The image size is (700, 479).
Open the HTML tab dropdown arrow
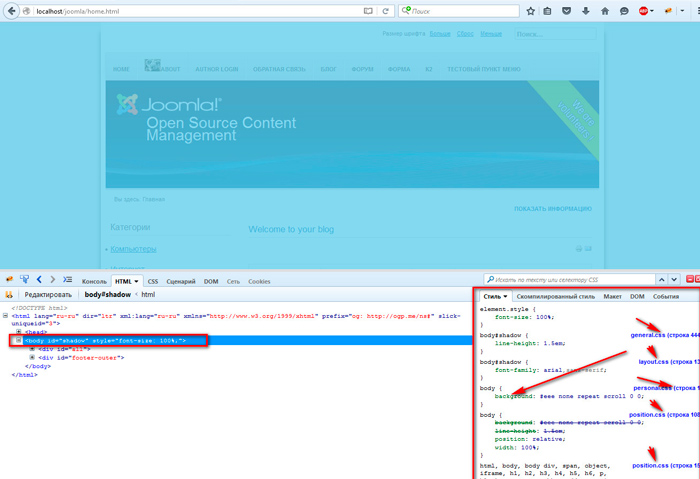[x=136, y=282]
